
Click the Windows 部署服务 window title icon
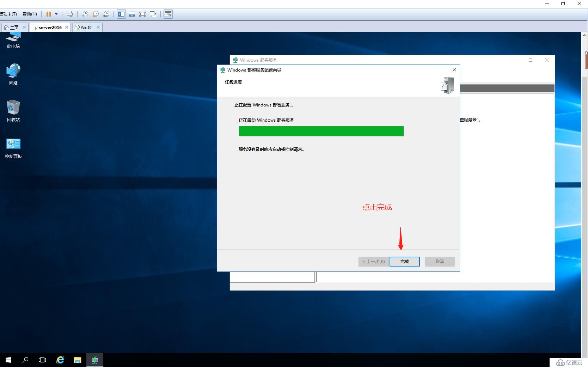pyautogui.click(x=235, y=60)
